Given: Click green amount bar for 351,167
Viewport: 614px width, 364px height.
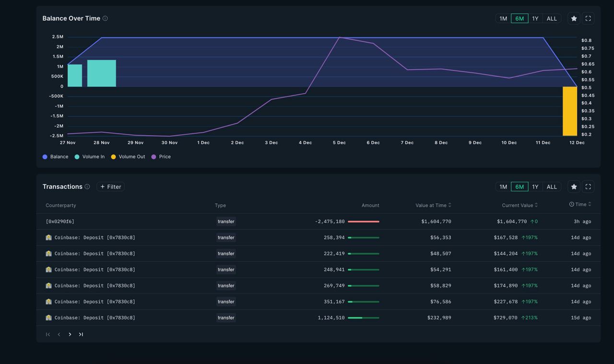Looking at the screenshot, I should pyautogui.click(x=364, y=302).
